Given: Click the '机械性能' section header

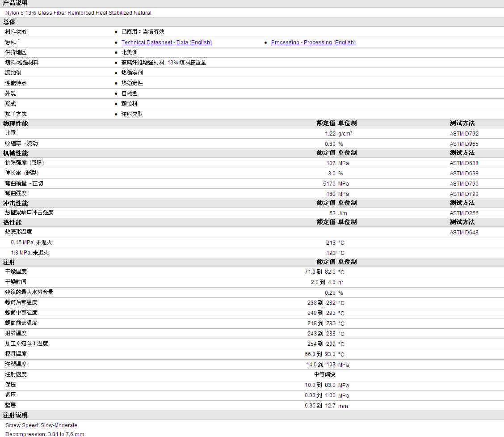Looking at the screenshot, I should tap(16, 153).
